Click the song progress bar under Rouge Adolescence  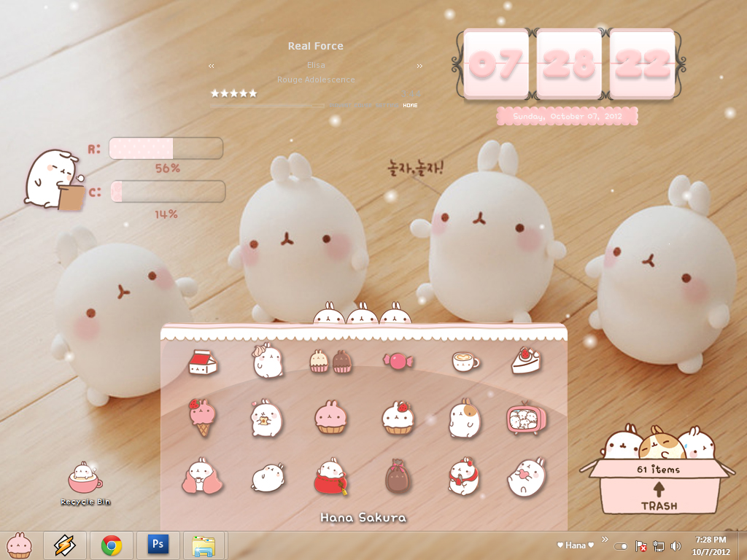pos(266,105)
